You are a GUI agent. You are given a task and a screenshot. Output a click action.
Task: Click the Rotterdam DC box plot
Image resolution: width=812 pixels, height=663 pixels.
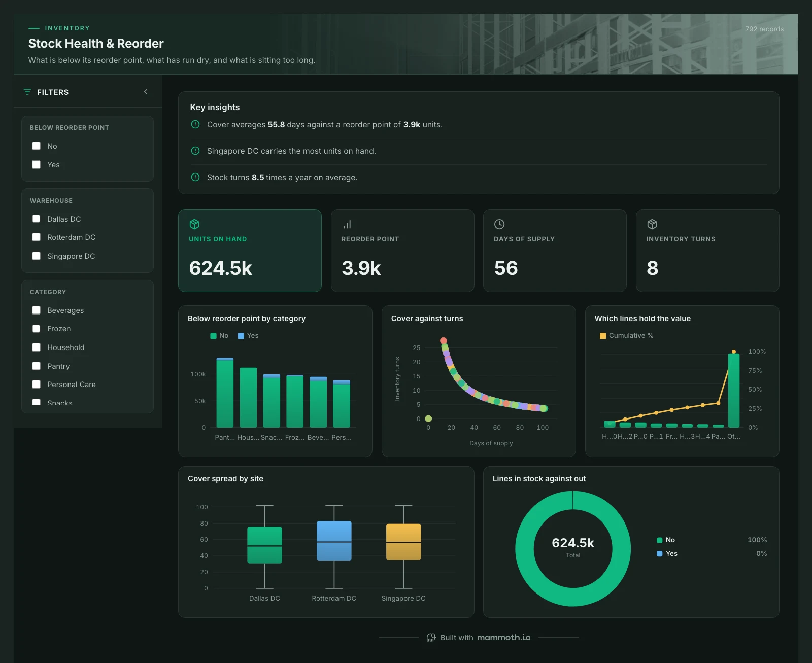click(x=334, y=541)
